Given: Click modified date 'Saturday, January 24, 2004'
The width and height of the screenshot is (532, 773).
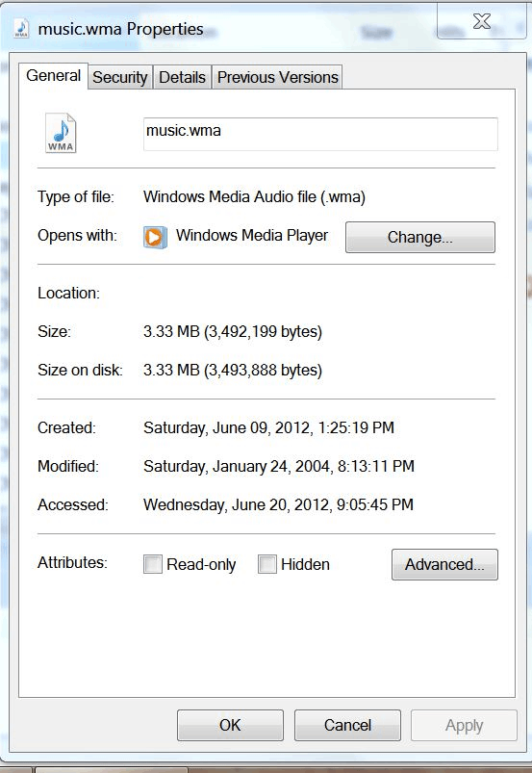Looking at the screenshot, I should [238, 466].
